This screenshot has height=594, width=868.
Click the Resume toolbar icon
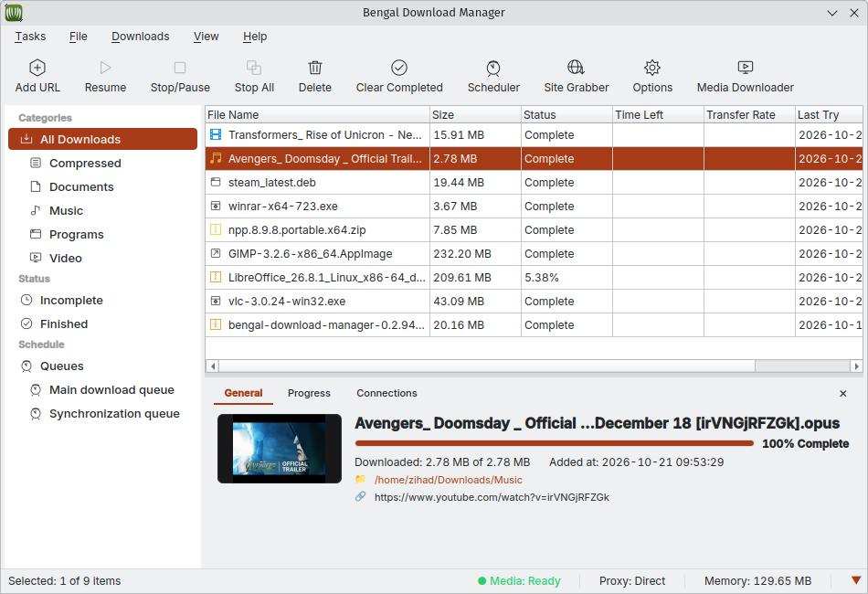pos(105,68)
